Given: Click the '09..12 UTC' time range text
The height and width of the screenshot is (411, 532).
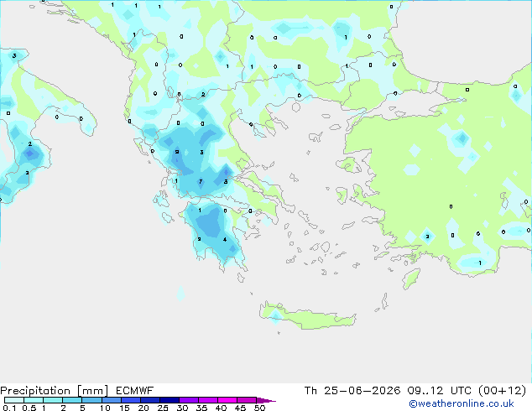Looking at the screenshot, I should click(439, 391).
